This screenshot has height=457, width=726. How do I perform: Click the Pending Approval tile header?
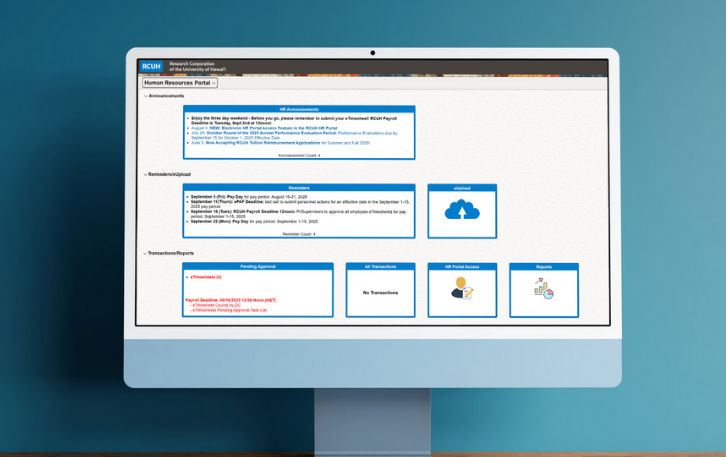point(258,266)
